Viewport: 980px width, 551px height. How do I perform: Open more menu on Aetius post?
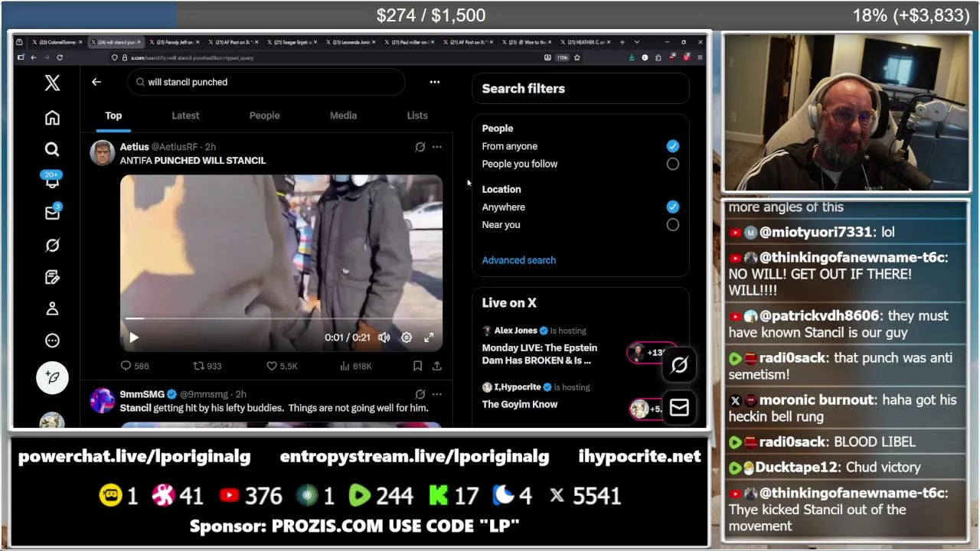pyautogui.click(x=436, y=147)
